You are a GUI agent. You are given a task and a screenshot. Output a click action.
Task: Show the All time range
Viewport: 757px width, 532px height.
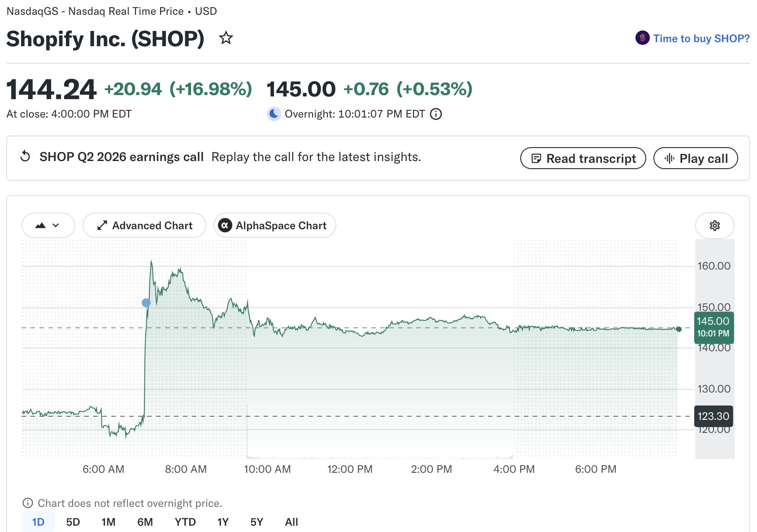click(291, 522)
